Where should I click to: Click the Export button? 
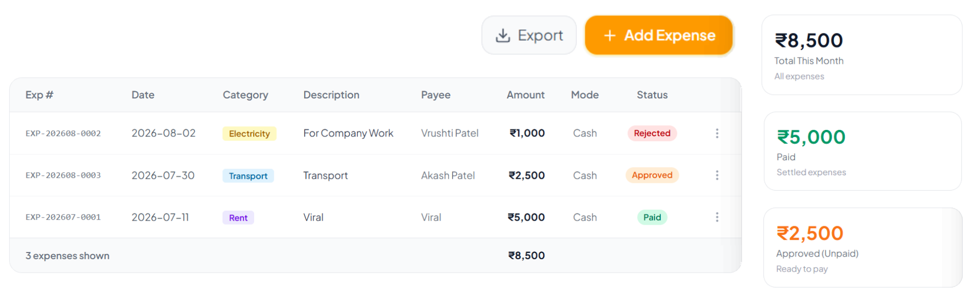[529, 35]
